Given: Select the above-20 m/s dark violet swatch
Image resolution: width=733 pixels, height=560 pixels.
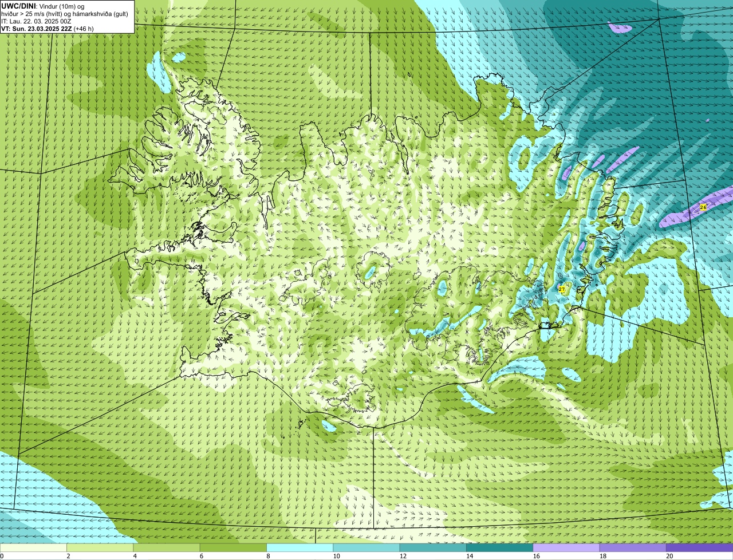Looking at the screenshot, I should click(x=699, y=548).
